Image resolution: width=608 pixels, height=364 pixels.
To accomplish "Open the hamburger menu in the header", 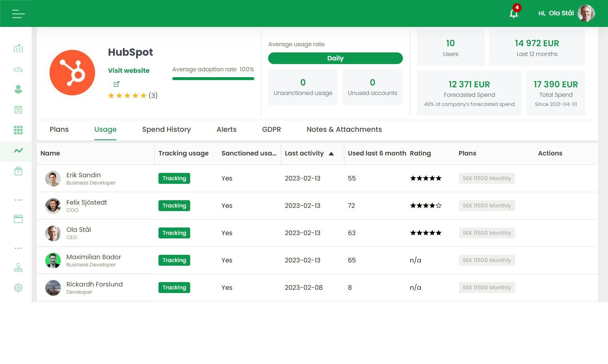I will point(18,14).
